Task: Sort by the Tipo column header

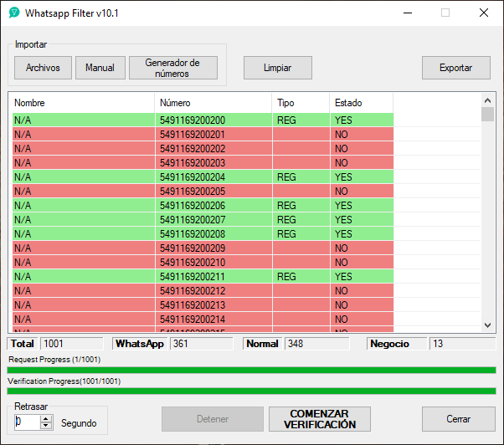Action: (x=301, y=103)
